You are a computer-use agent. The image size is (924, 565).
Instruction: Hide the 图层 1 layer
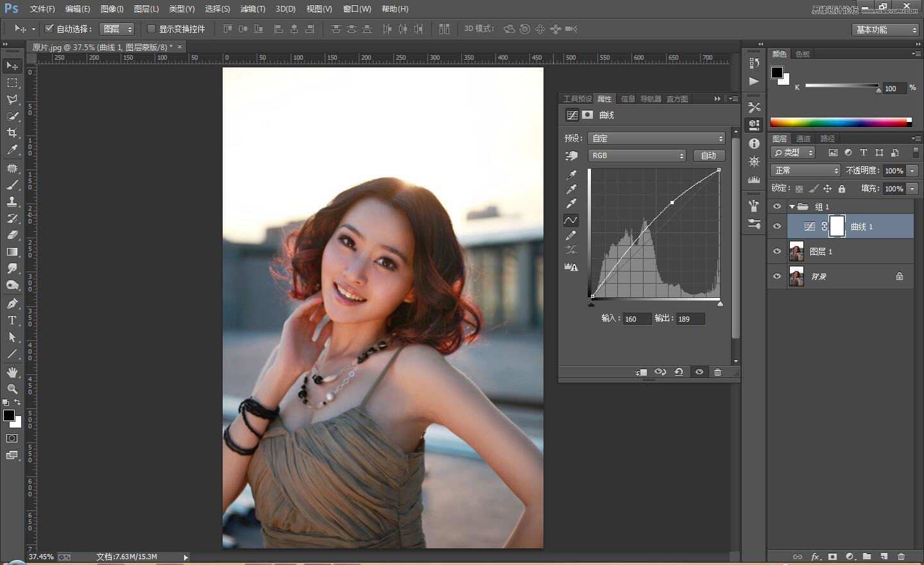coord(777,252)
